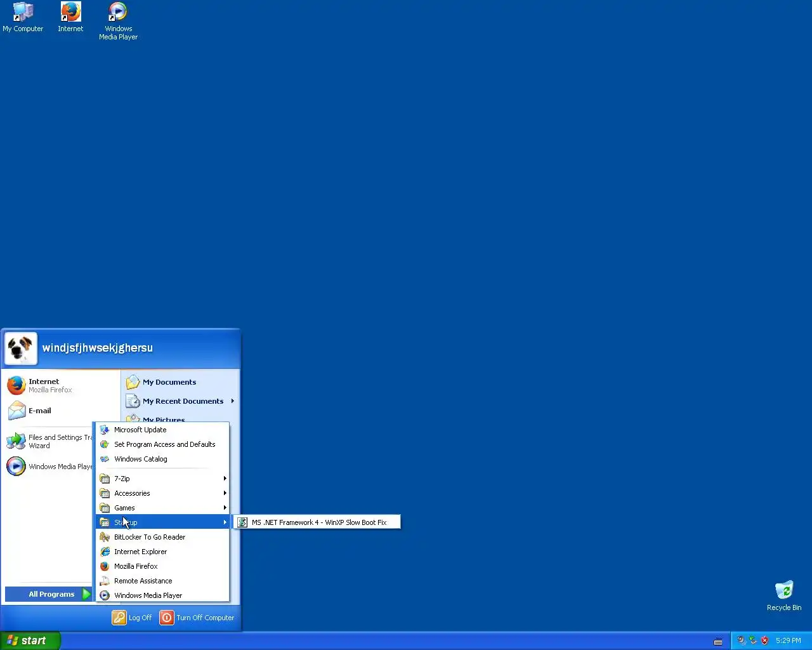This screenshot has width=812, height=650.
Task: Expand the Accessories submenu arrow
Action: click(225, 493)
